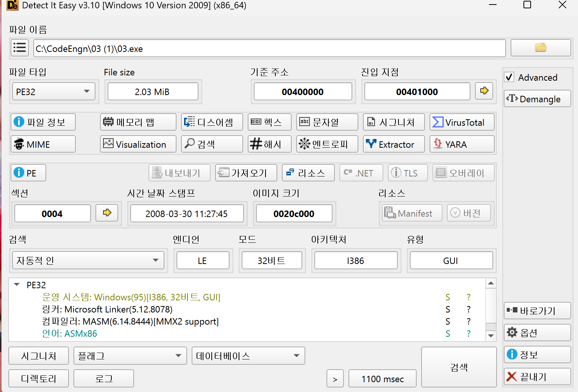Viewport: 578px width, 392px height.
Task: Open the PE32 file type dropdown
Action: tap(54, 91)
